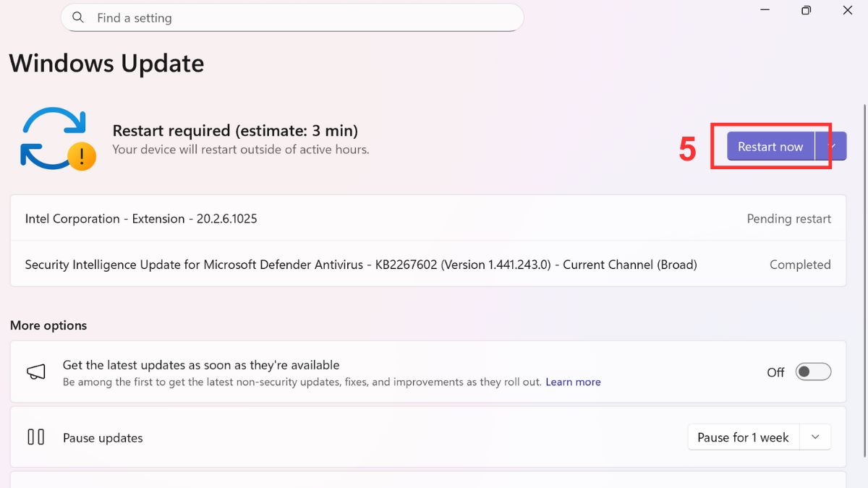
Task: Click the pause icon beside Pause updates
Action: [x=35, y=437]
